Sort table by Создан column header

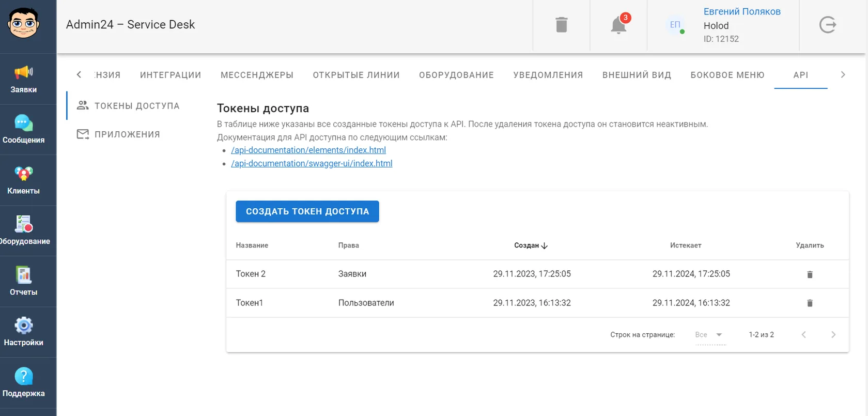click(531, 245)
